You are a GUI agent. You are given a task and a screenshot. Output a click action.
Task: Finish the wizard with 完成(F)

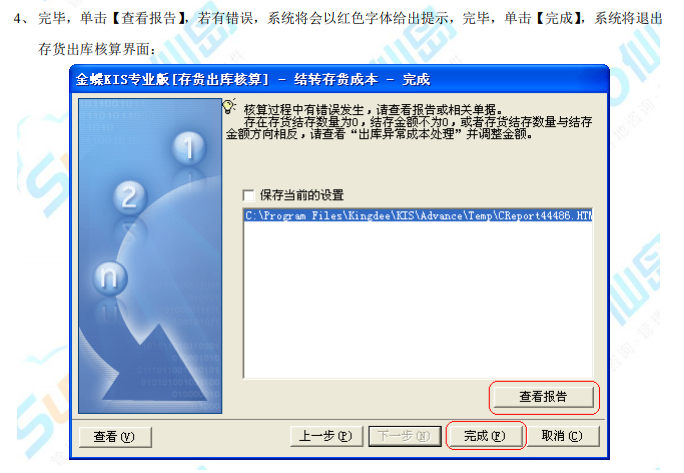pyautogui.click(x=486, y=435)
